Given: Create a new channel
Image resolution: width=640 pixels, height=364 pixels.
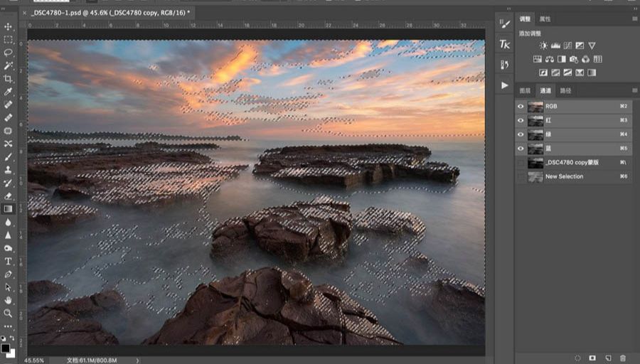Looking at the screenshot, I should click(x=608, y=358).
